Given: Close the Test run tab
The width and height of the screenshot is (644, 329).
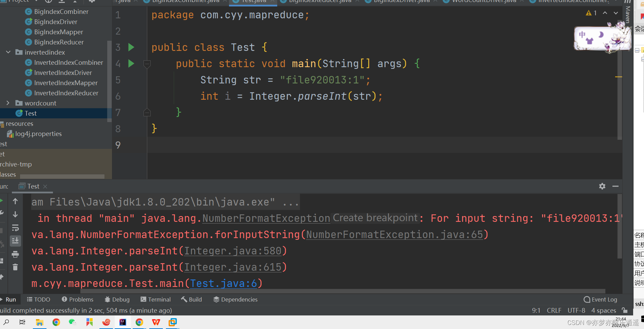Looking at the screenshot, I should click(45, 187).
